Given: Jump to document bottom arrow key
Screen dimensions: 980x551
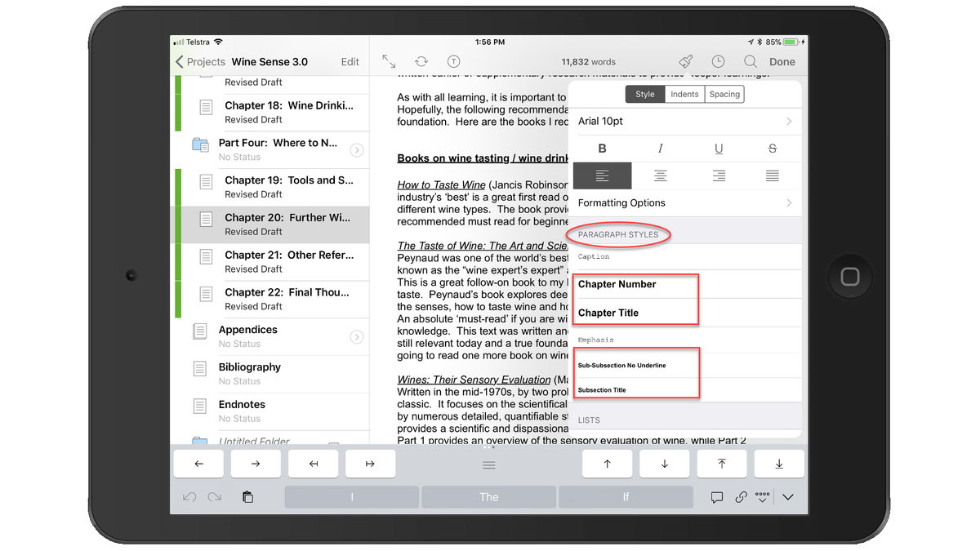Looking at the screenshot, I should pyautogui.click(x=779, y=464).
